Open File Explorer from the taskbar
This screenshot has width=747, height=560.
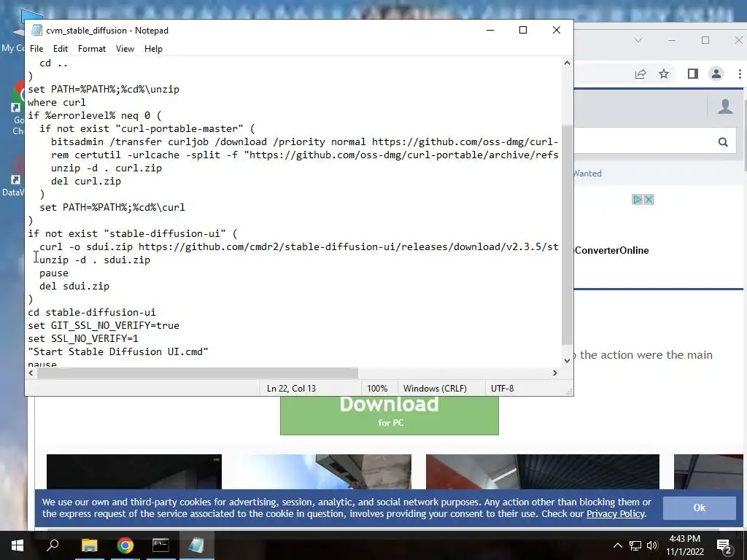[x=89, y=545]
